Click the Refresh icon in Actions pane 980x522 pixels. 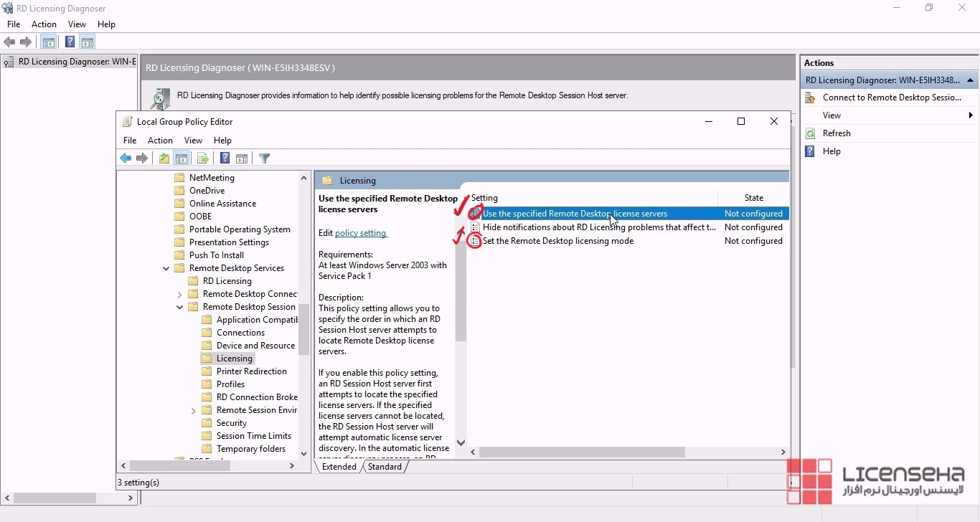click(x=810, y=133)
